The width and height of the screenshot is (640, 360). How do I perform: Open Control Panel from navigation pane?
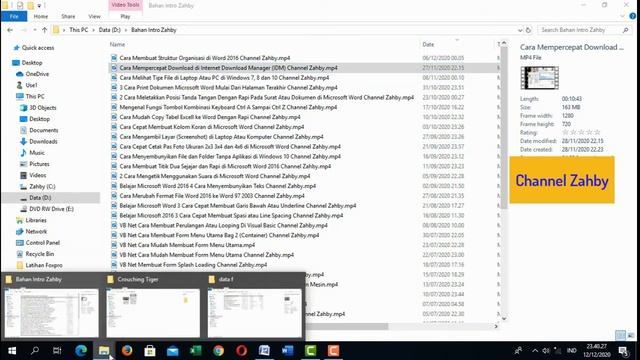click(x=42, y=242)
